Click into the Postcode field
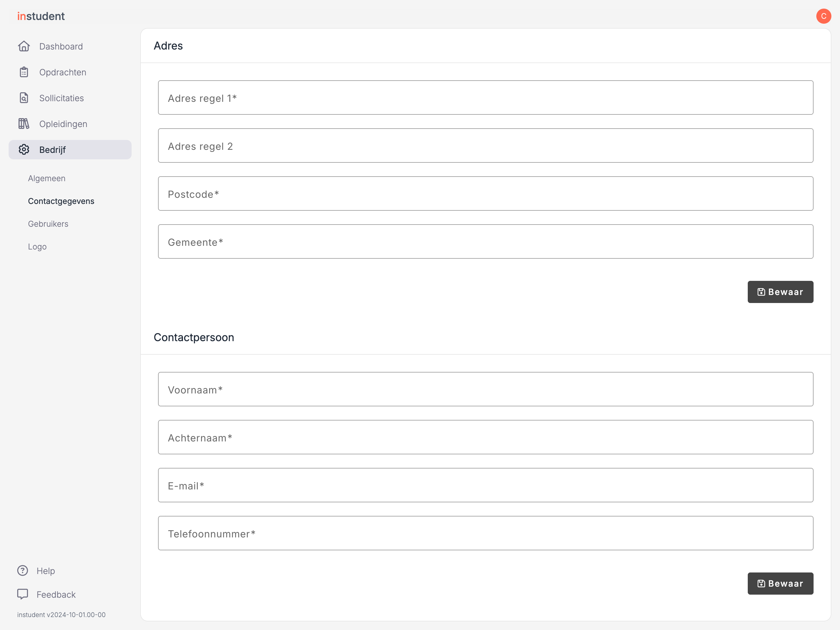840x630 pixels. (x=485, y=193)
